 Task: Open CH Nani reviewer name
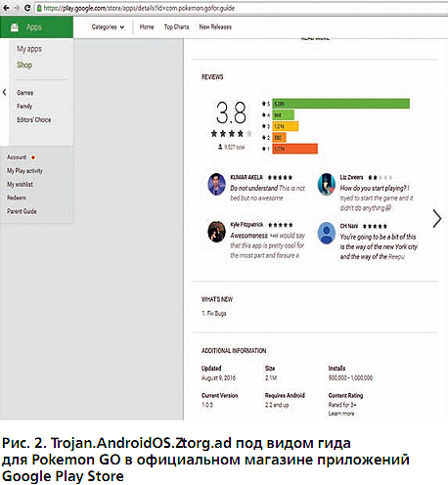point(349,226)
